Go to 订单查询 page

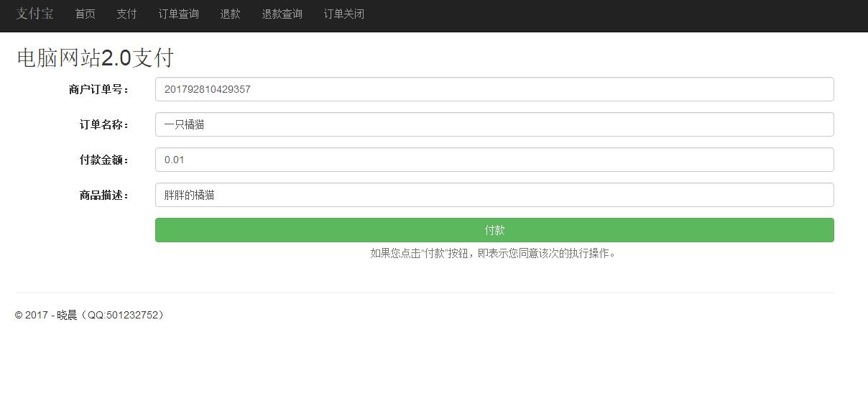[178, 14]
